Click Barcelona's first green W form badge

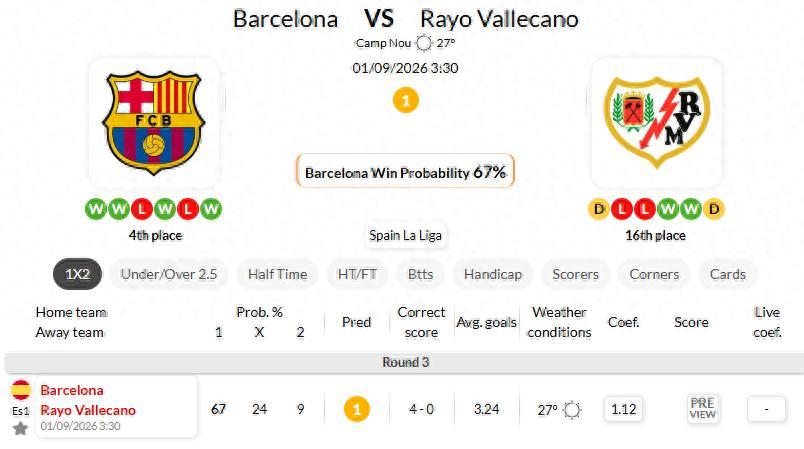(96, 209)
